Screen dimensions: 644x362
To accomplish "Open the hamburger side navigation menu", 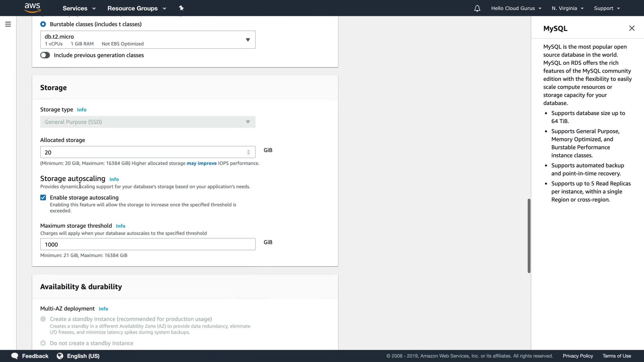I will [8, 24].
